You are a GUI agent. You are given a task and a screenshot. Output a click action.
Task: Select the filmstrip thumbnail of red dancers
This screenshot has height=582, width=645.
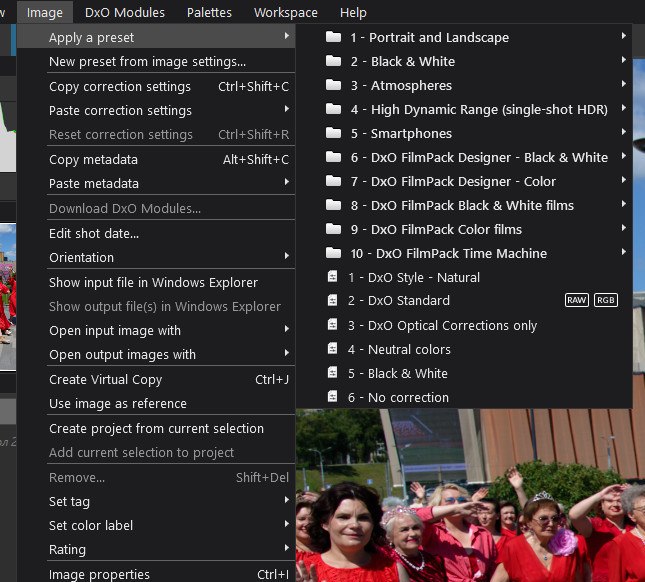(x=8, y=297)
